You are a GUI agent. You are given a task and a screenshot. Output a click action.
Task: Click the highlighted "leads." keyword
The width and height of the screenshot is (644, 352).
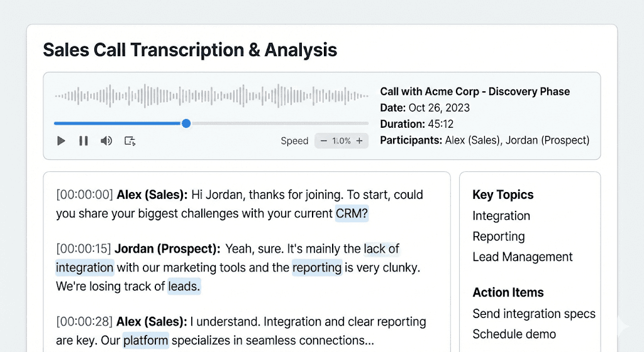coord(184,287)
